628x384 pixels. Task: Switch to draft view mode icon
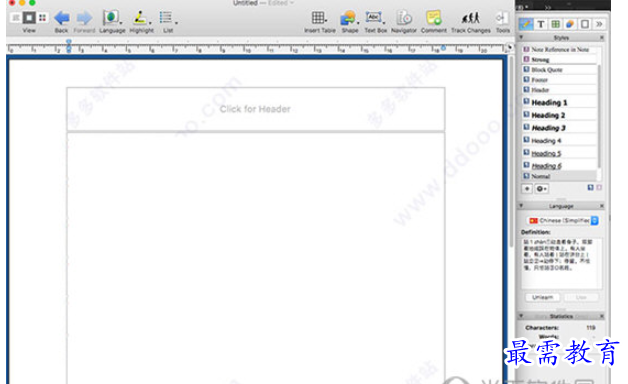coord(16,18)
